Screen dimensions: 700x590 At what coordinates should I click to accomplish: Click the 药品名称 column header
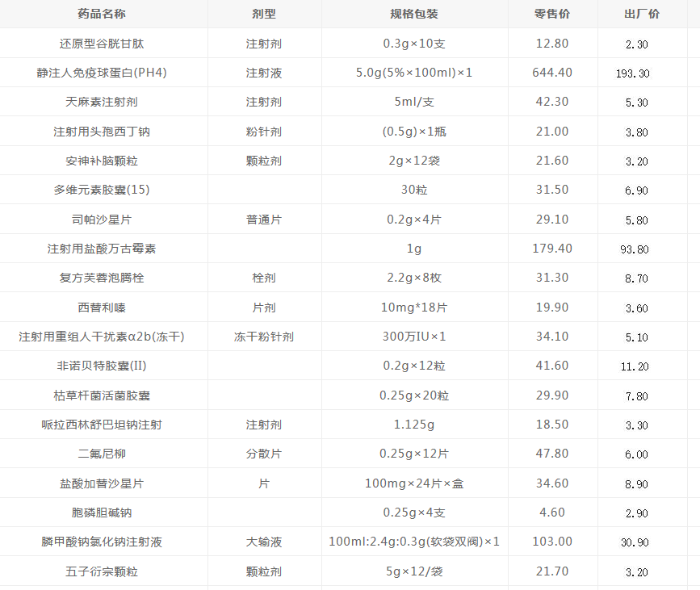coord(102,14)
